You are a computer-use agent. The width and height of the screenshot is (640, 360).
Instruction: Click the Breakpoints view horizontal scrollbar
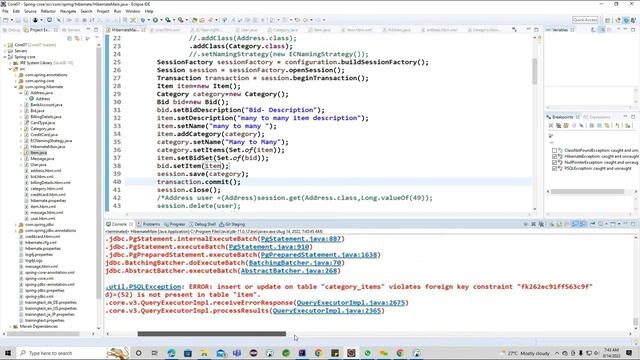point(588,191)
